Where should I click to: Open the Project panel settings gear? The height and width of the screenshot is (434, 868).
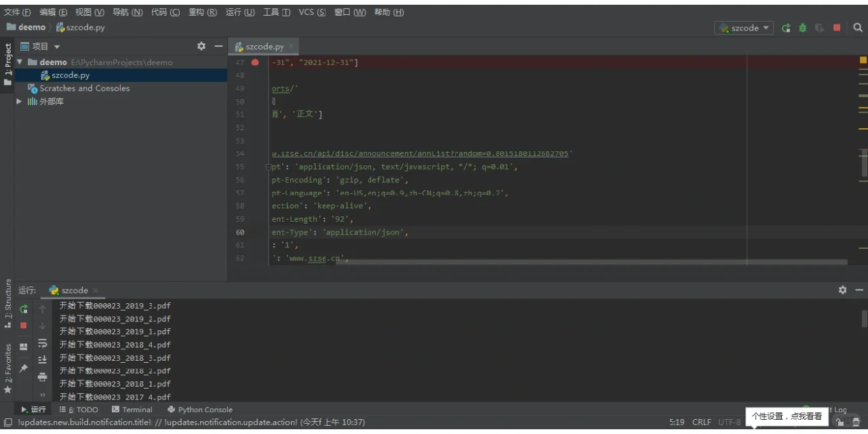(201, 45)
